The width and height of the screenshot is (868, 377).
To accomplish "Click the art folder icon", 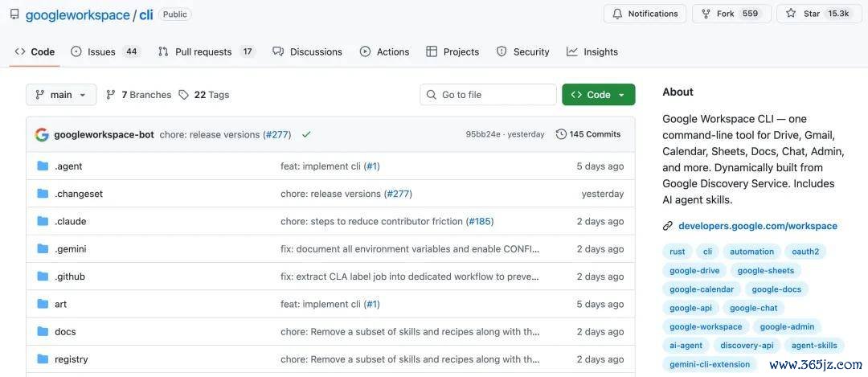I will point(43,304).
